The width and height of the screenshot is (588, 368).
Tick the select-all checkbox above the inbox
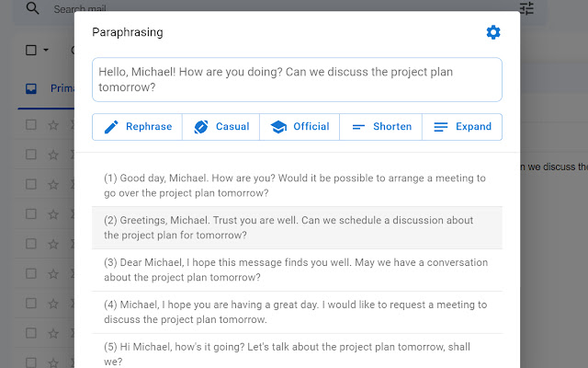(31, 51)
